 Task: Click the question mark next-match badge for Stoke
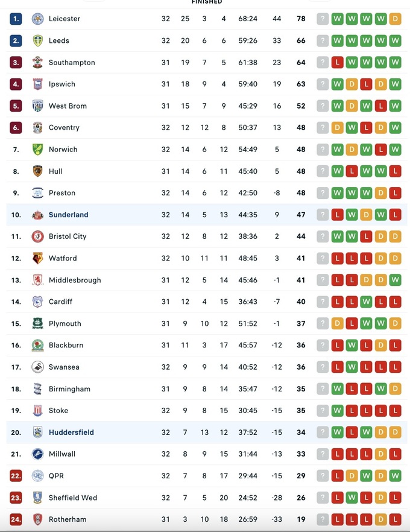pos(323,411)
